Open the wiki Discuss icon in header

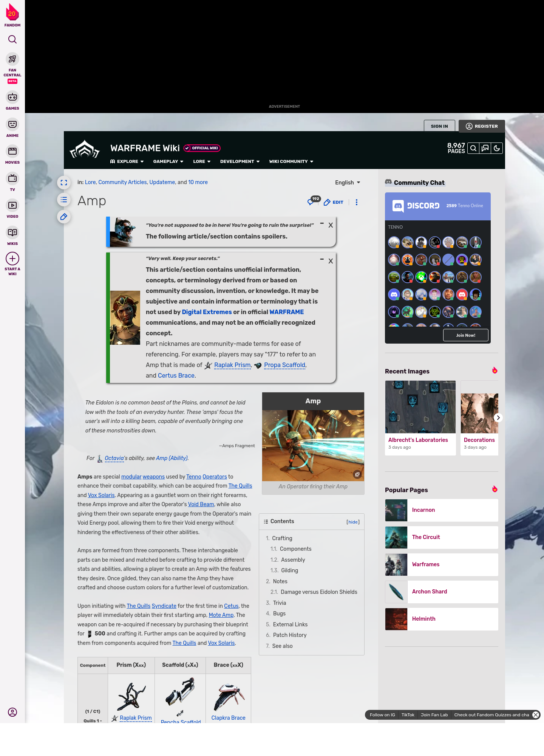485,148
